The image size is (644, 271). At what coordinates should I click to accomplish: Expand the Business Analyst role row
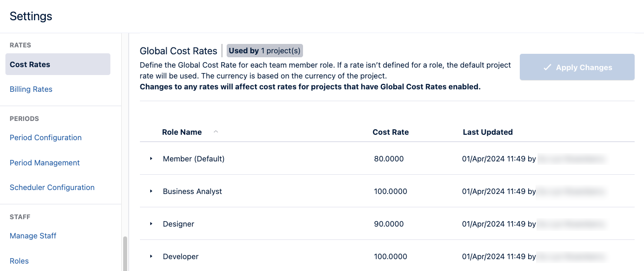(151, 192)
